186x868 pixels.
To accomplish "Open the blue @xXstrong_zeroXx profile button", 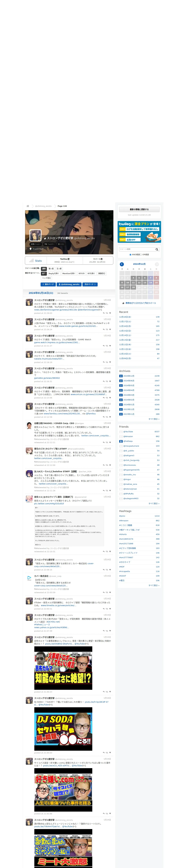I will pyautogui.click(x=69, y=284).
